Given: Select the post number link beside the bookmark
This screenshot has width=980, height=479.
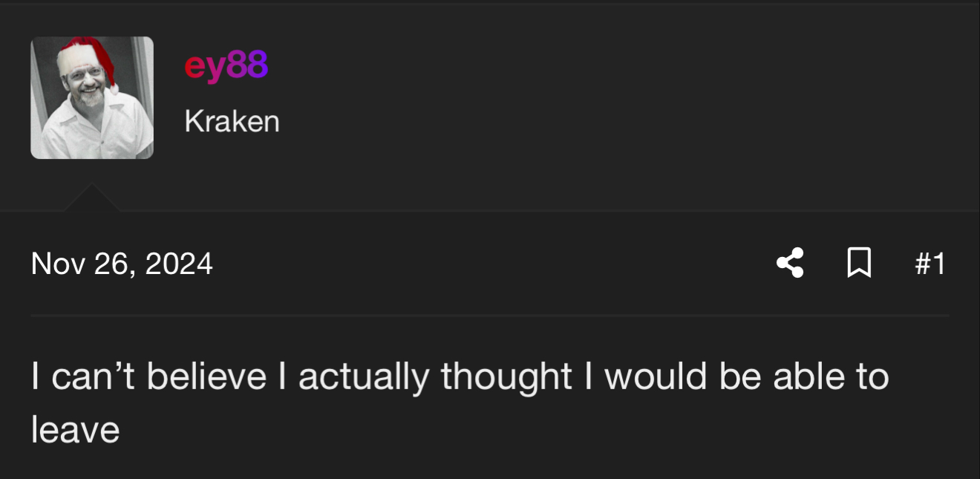Looking at the screenshot, I should pos(930,264).
